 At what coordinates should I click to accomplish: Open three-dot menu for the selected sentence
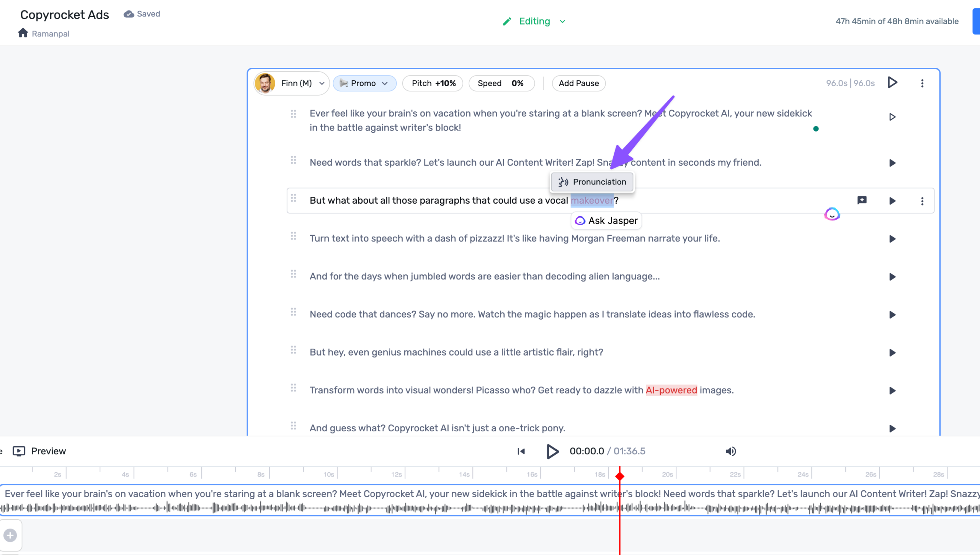click(x=922, y=201)
